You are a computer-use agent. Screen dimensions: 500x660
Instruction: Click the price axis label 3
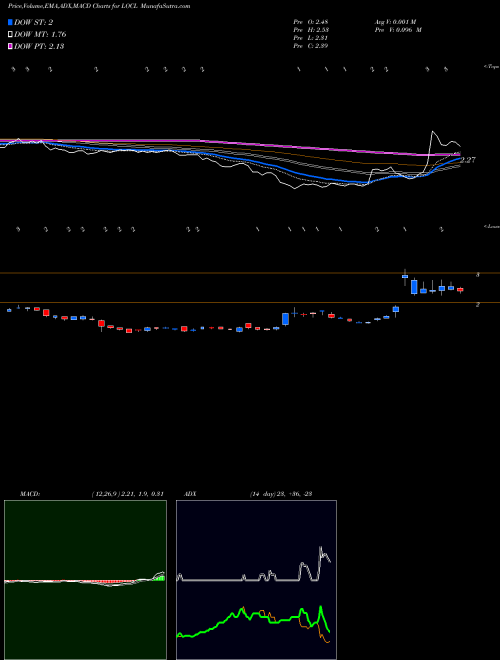[x=477, y=275]
